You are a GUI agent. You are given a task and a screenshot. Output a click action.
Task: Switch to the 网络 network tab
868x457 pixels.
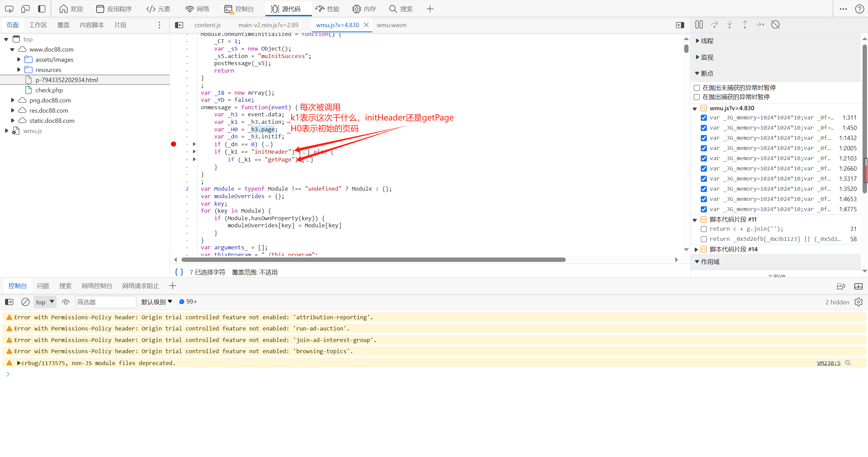197,9
